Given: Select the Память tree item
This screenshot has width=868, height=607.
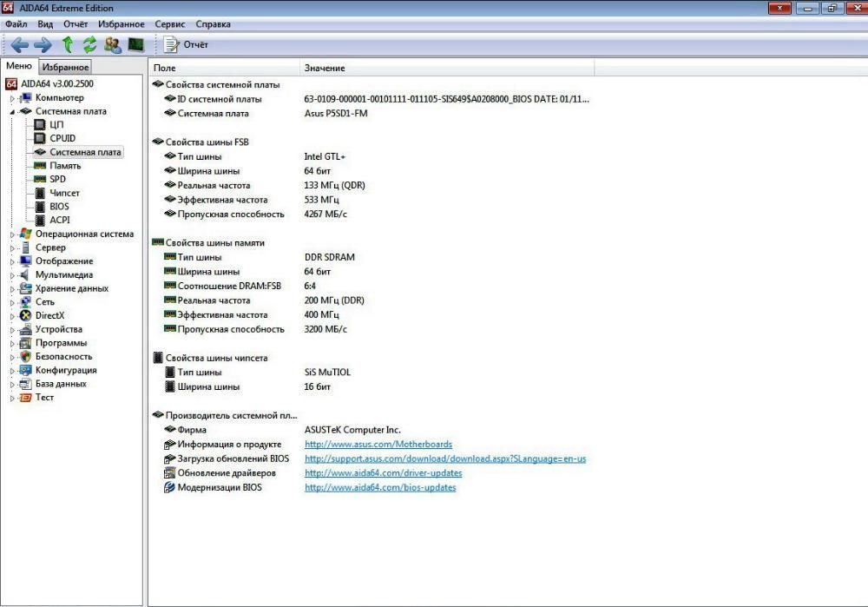Looking at the screenshot, I should coord(65,166).
